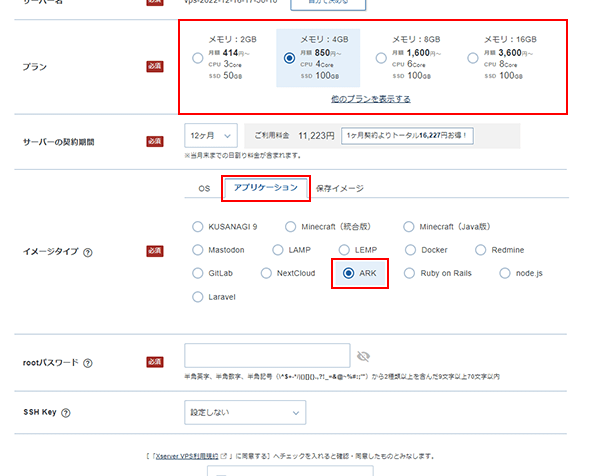
Task: Open the SSH Key 設定しない dropdown
Action: (245, 412)
